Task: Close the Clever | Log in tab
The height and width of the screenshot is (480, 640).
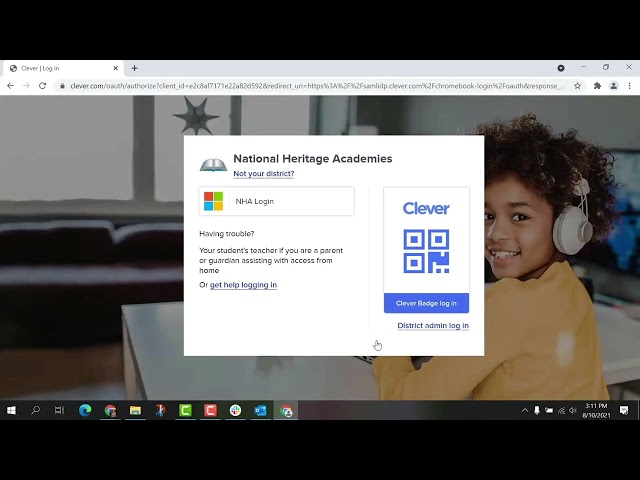Action: (x=116, y=68)
